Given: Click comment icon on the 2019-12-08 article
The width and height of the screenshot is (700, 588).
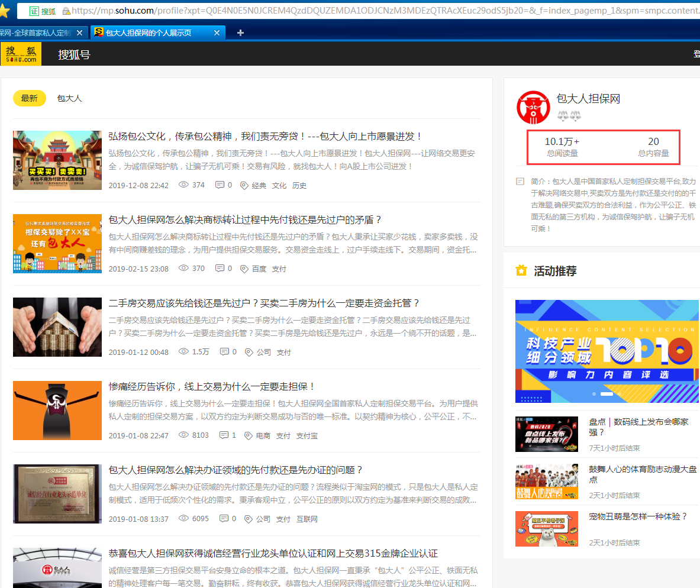Looking at the screenshot, I should (x=220, y=185).
